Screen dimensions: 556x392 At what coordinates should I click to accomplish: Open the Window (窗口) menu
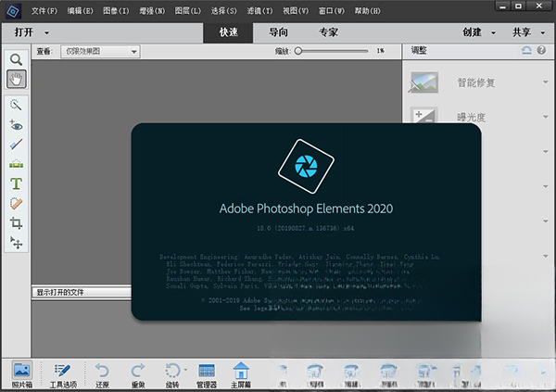tap(332, 11)
